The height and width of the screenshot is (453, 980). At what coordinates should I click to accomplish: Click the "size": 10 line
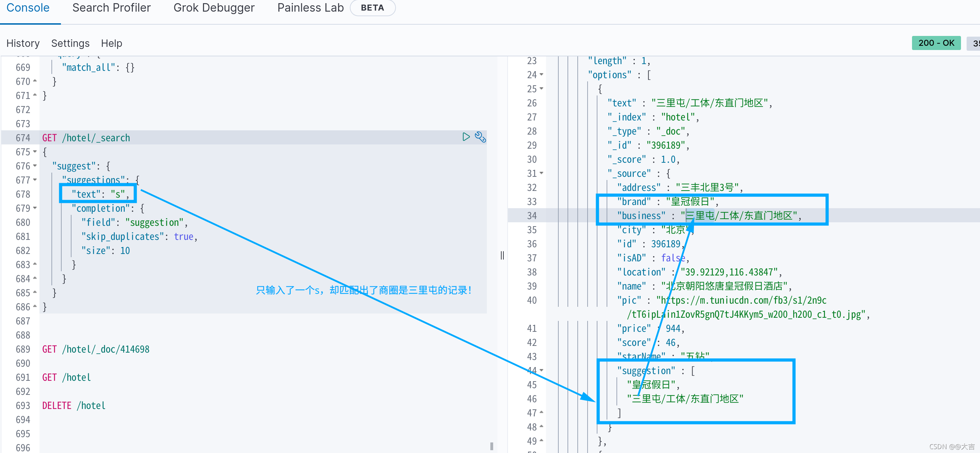106,250
